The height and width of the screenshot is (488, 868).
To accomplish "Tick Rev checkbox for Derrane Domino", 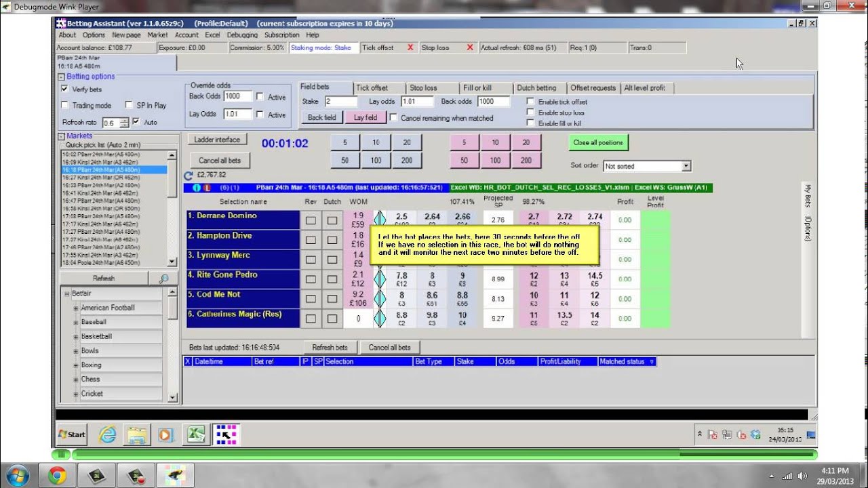I will click(311, 220).
